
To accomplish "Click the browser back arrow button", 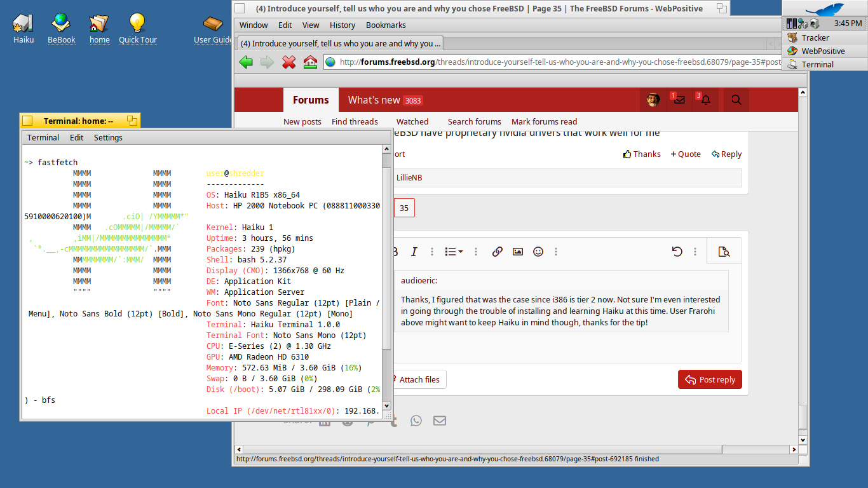I will [x=246, y=62].
